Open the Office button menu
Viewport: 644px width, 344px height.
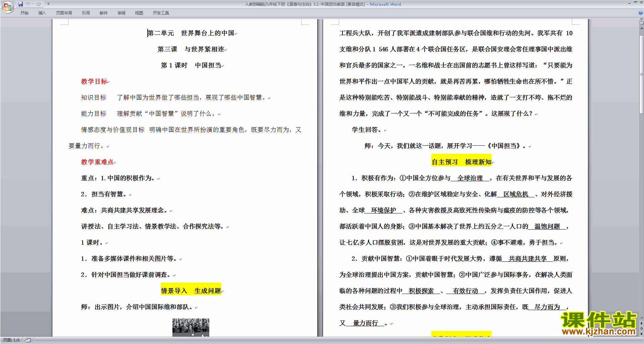point(7,7)
